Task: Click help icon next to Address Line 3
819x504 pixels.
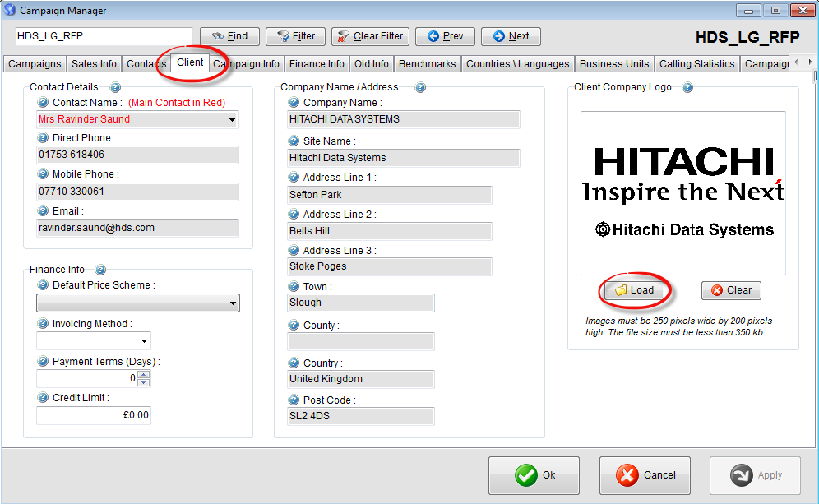Action: (x=294, y=250)
